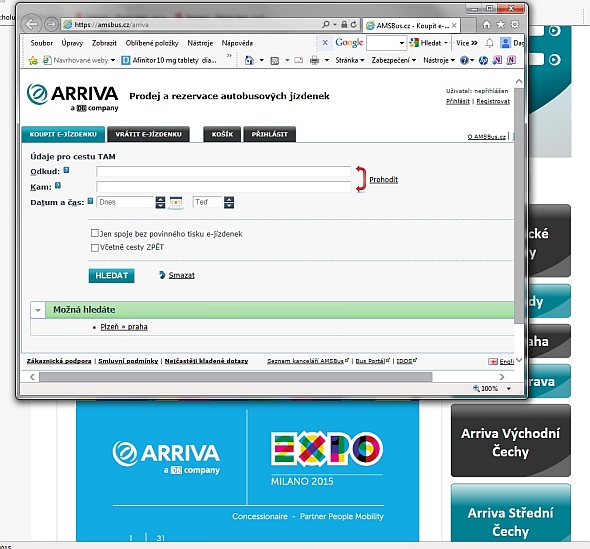Close the Google toolbar with its X
590x549 pixels.
325,43
